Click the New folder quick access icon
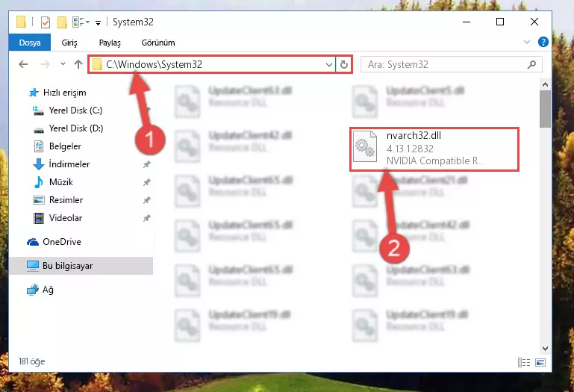The width and height of the screenshot is (574, 392). pyautogui.click(x=62, y=22)
